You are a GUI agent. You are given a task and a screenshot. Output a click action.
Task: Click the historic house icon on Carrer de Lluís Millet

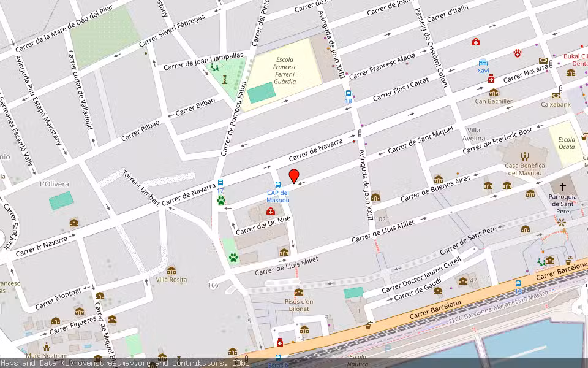coord(284,252)
